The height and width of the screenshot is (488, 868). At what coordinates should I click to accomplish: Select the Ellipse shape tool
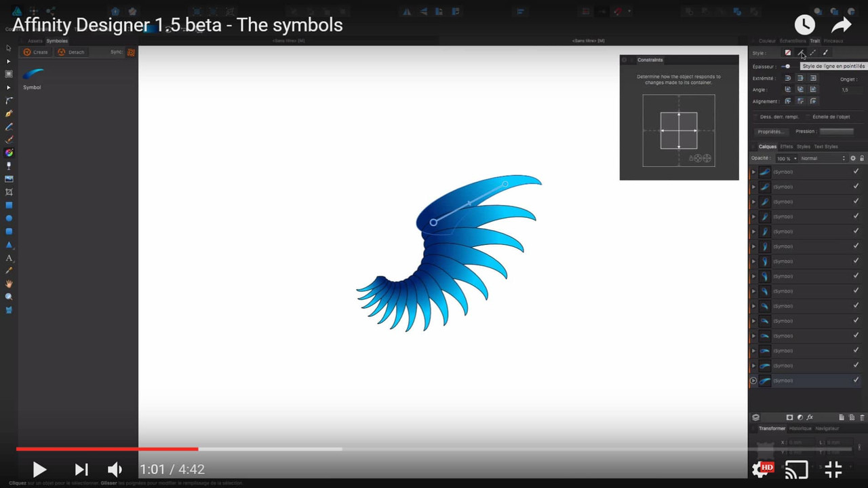coord(9,219)
